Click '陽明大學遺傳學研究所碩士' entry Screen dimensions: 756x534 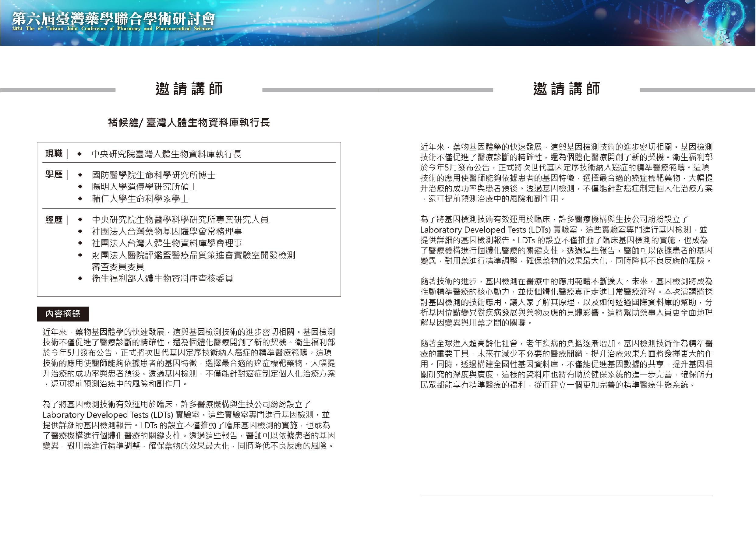click(x=145, y=187)
